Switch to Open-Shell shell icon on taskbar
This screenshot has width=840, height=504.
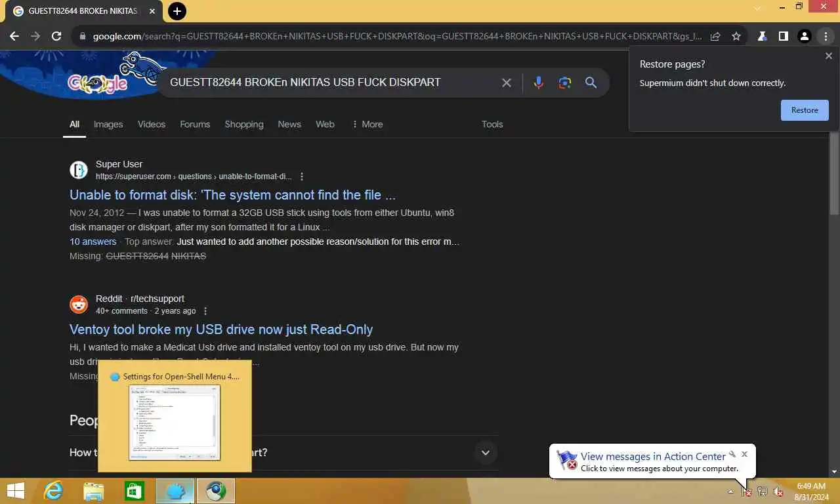[x=175, y=491]
